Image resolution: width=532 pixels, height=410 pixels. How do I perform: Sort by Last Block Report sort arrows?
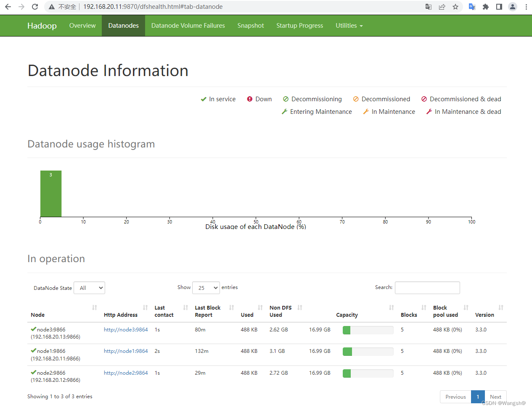(232, 308)
